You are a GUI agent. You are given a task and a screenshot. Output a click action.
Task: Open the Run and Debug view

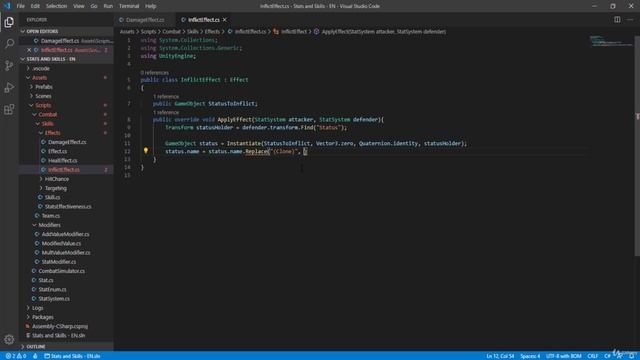tap(9, 88)
